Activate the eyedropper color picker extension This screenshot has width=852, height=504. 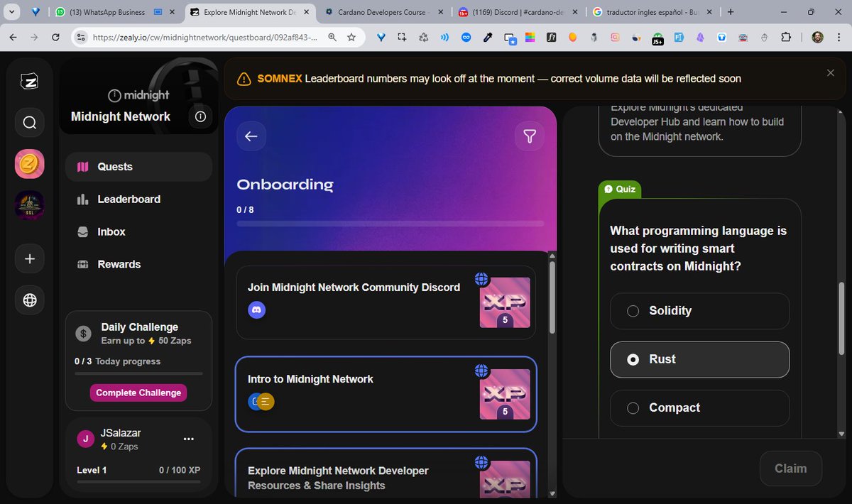[488, 38]
